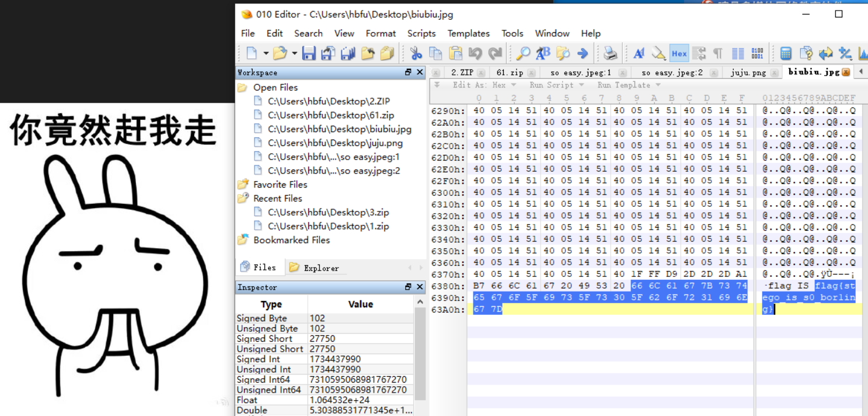Click the Undo arrow icon
The width and height of the screenshot is (868, 416).
tap(475, 54)
